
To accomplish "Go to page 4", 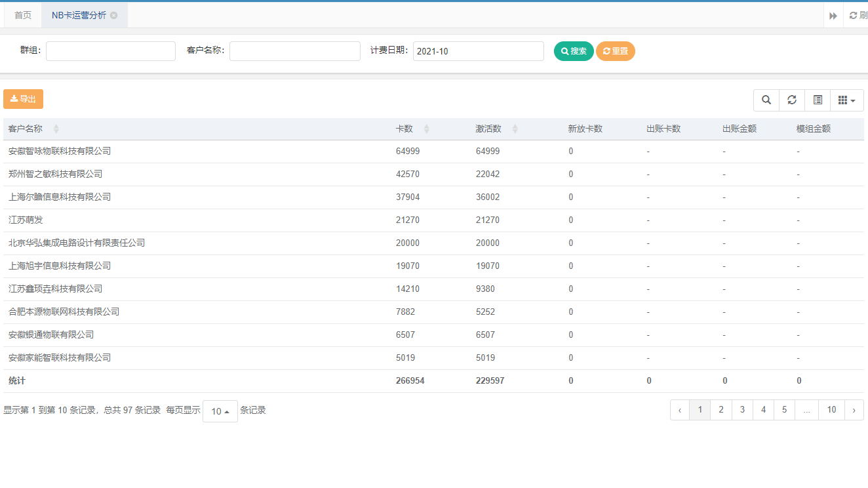I will (x=763, y=410).
